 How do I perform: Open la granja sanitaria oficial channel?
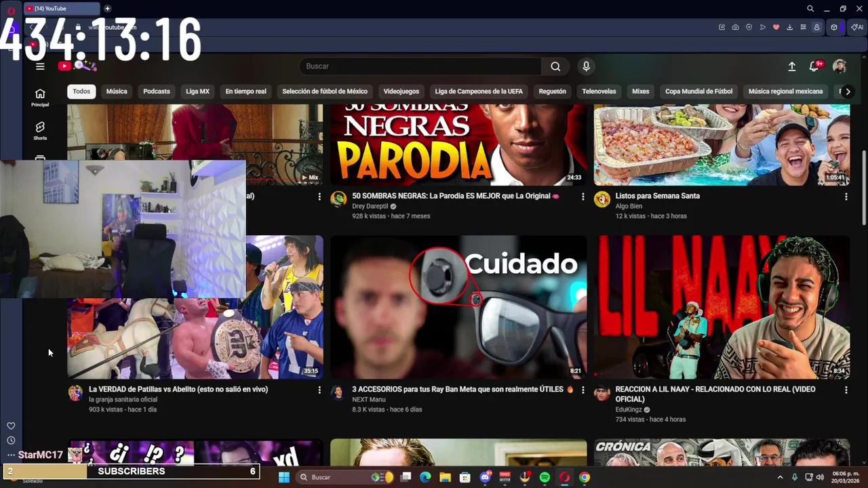coord(123,400)
